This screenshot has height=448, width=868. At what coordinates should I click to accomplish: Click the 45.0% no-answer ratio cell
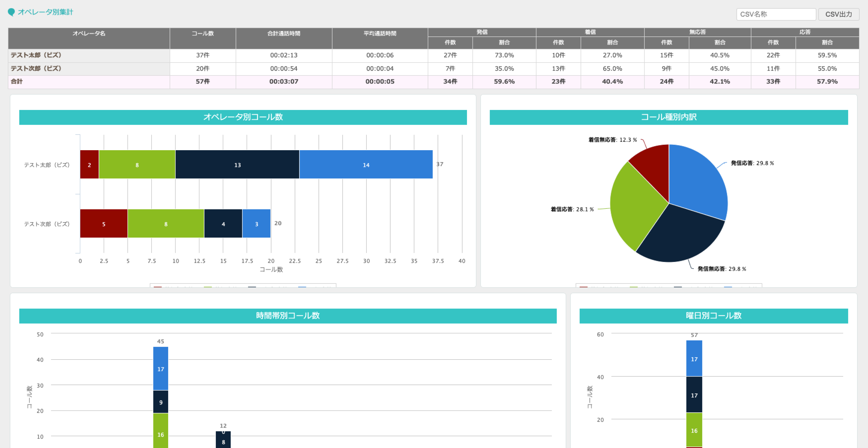pyautogui.click(x=720, y=69)
